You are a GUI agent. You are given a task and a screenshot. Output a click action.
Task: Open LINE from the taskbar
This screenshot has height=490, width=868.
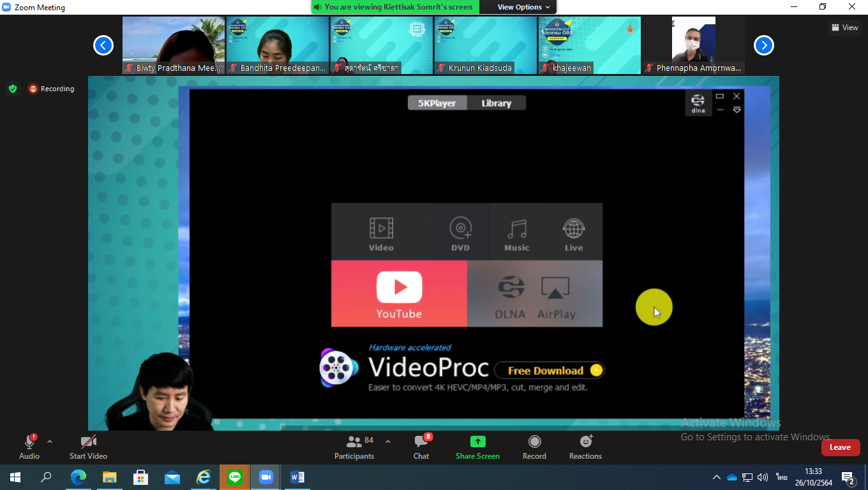click(x=235, y=477)
